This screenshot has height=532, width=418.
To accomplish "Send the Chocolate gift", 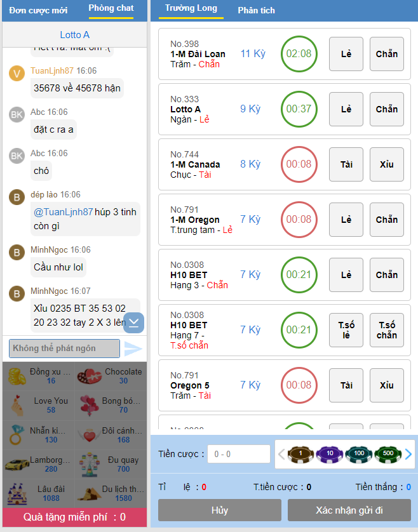I will [111, 376].
